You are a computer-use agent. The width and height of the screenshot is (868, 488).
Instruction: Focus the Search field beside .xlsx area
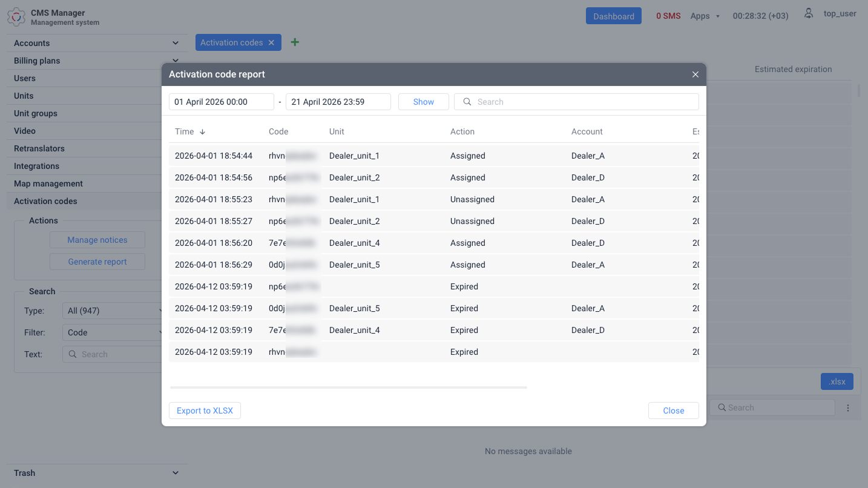[x=772, y=407]
